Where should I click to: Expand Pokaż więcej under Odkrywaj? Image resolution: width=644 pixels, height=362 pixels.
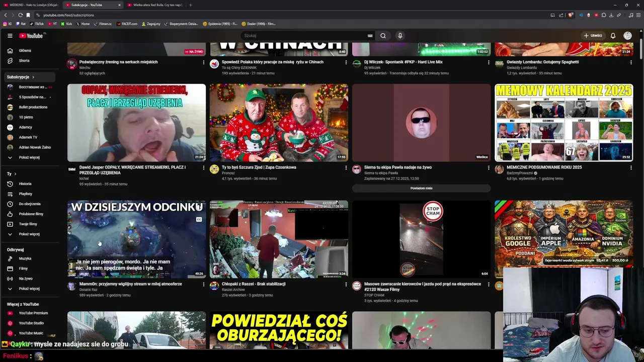[29, 289]
